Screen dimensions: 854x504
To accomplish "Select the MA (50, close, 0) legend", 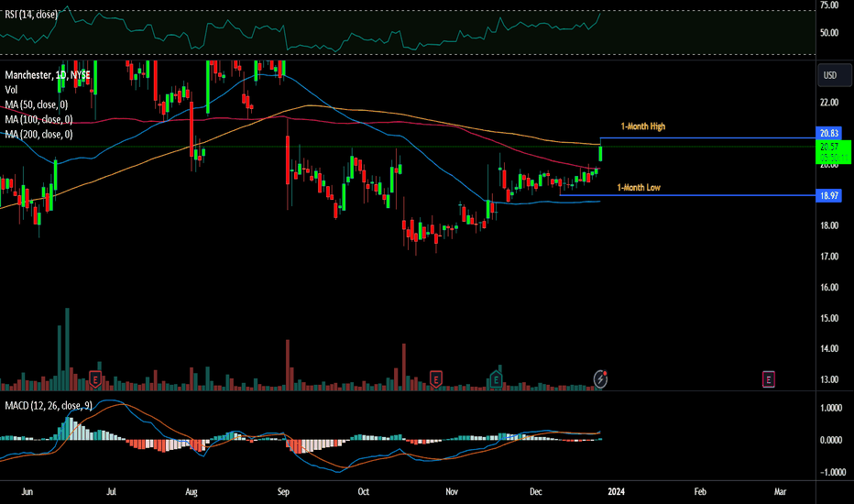I will pyautogui.click(x=37, y=104).
